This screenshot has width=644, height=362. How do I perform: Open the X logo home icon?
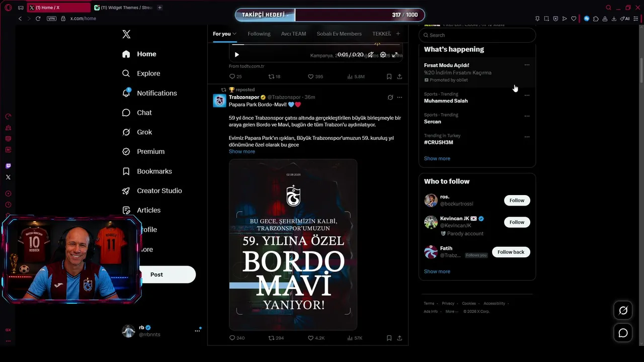click(126, 34)
